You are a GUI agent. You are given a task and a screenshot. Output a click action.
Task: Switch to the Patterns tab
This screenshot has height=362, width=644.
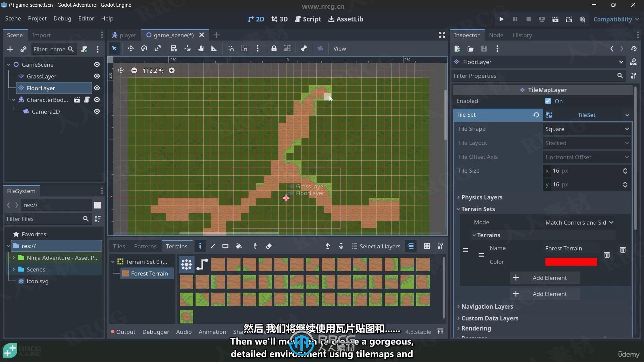tap(145, 246)
